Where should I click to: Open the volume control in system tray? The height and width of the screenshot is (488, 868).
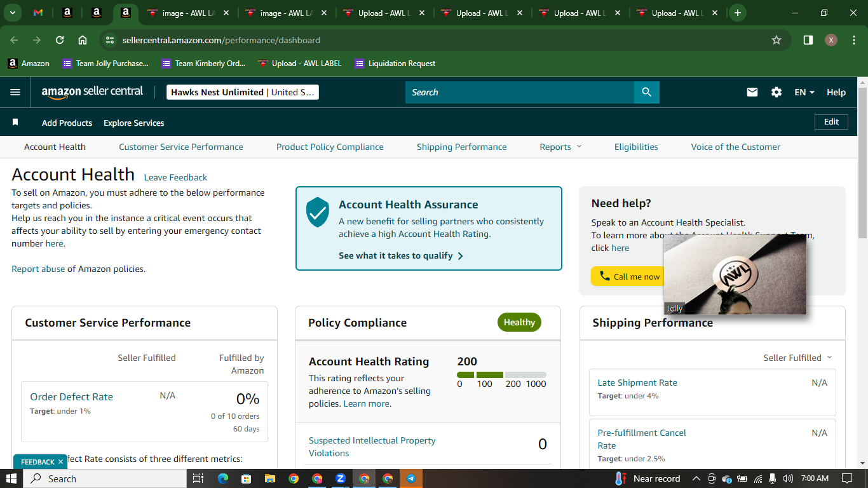788,478
